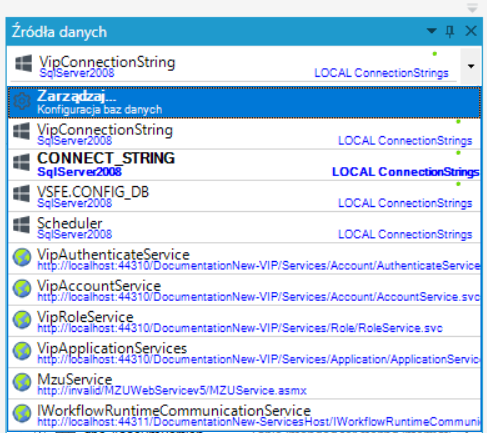Screen dimensions: 487x433
Task: Click globe icon of IWorkflowRuntimeCommunicationService
Action: pos(22,413)
